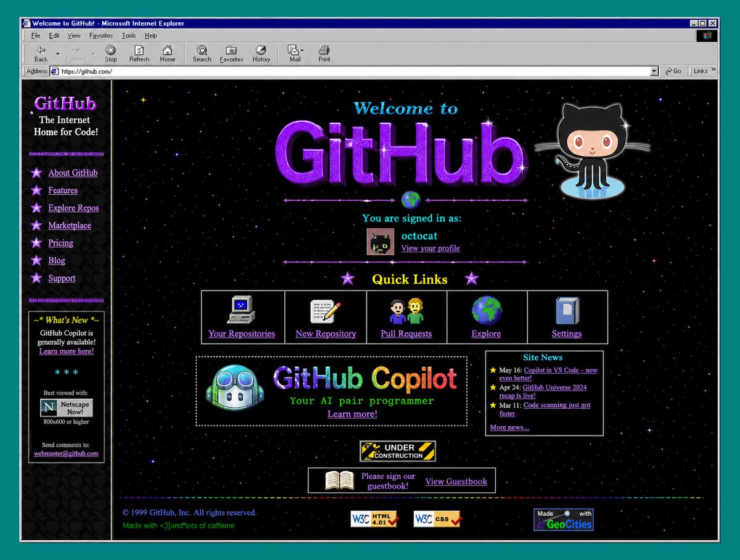Click the Stop toolbar icon

tap(110, 50)
